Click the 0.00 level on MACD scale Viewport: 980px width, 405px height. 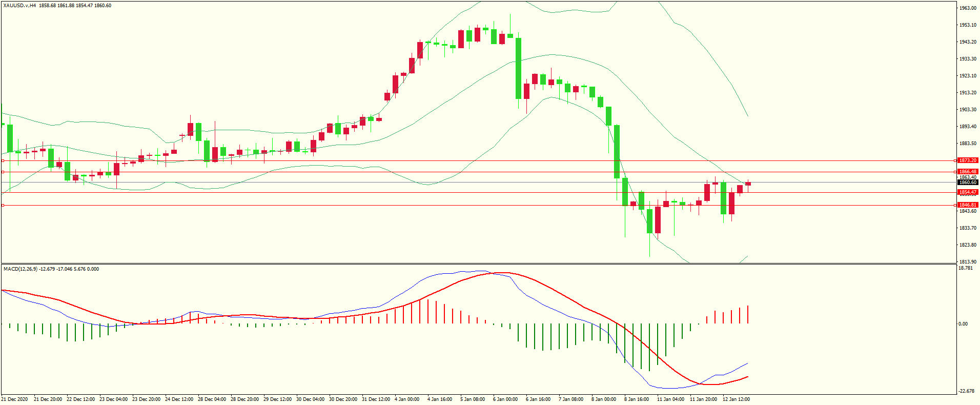(963, 324)
